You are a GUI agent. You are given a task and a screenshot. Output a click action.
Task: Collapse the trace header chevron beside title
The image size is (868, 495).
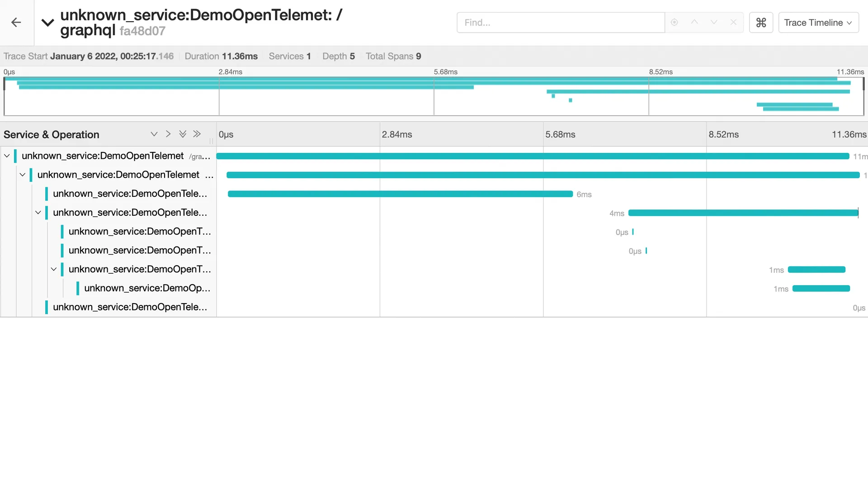pos(47,23)
